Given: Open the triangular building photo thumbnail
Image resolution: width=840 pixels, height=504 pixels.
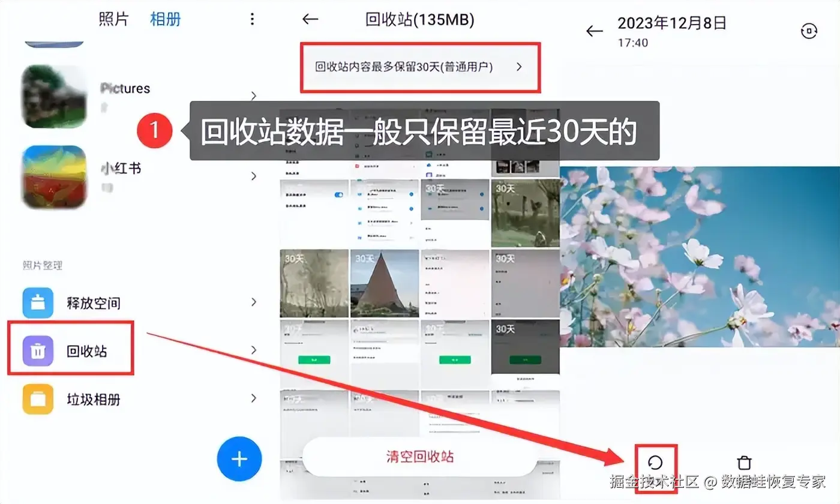Looking at the screenshot, I should (x=384, y=283).
